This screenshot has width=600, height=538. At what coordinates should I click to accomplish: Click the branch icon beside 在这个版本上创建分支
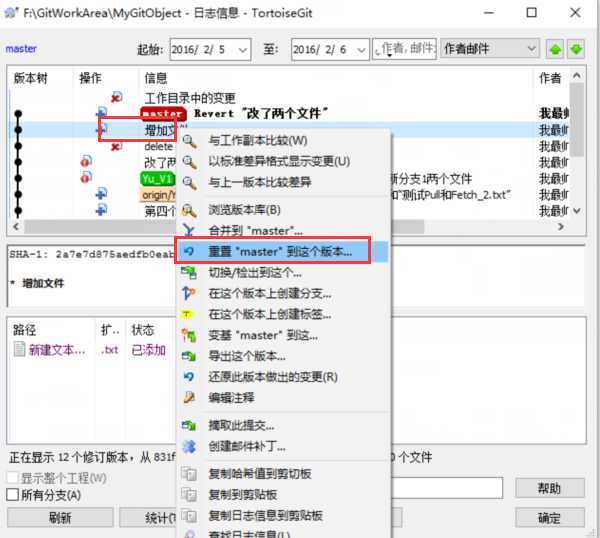[x=189, y=293]
